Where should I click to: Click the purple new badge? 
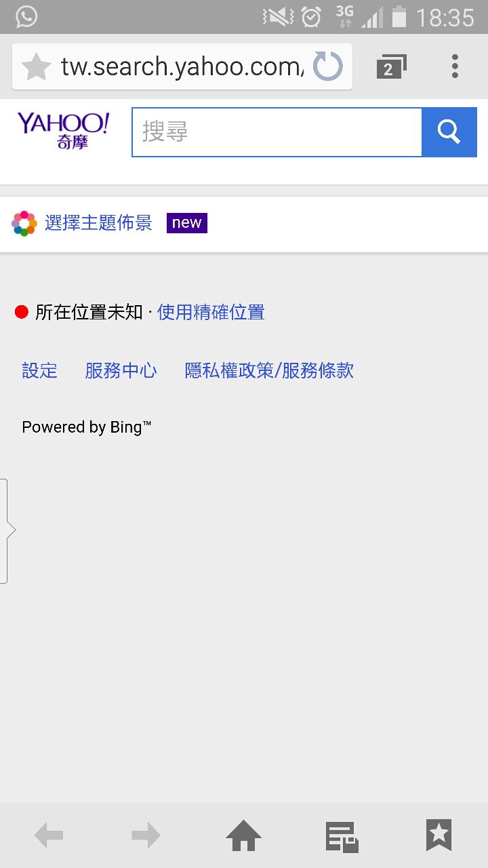187,223
